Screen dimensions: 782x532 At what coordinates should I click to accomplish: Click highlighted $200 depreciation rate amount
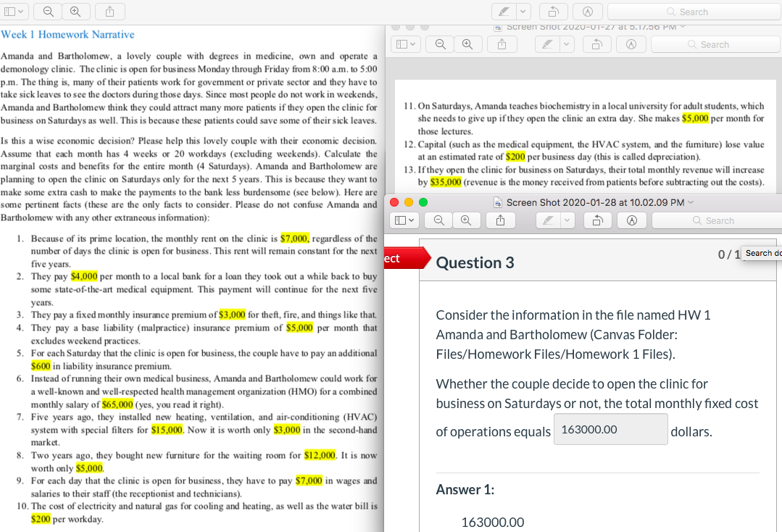point(516,157)
